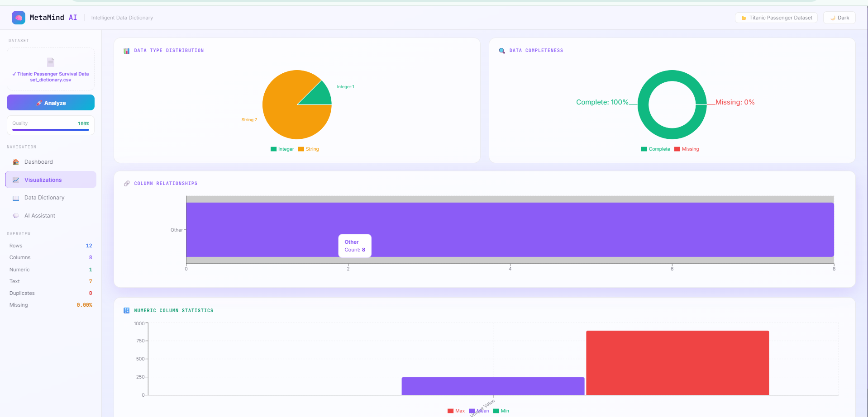This screenshot has height=417, width=868.
Task: Click the 'Integer:1' pie label
Action: click(x=346, y=87)
